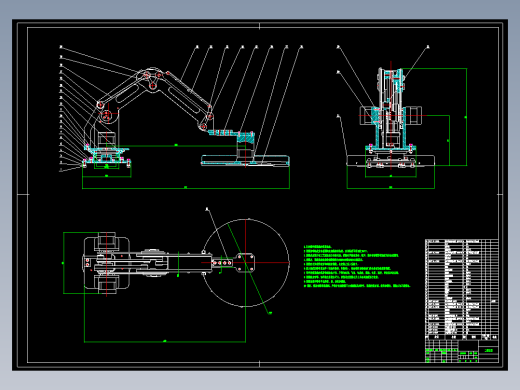This screenshot has width=520, height=390.
Task: Click the green technical notes text block
Action: click(357, 266)
